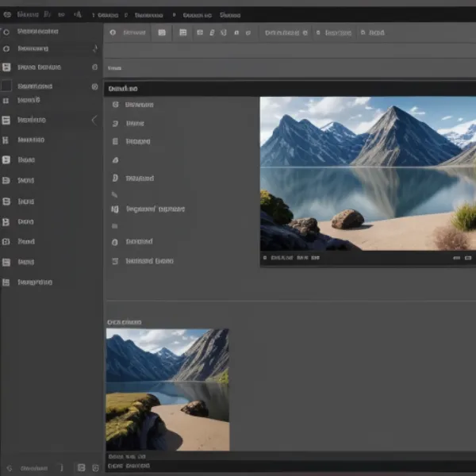Toggle the round icon right of the sidebar checkbox row

coord(94,86)
